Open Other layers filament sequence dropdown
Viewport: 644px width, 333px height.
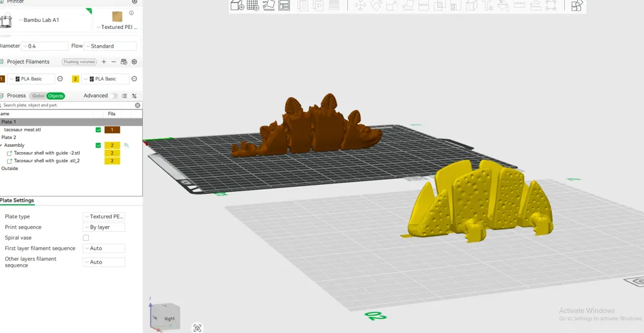coord(104,262)
